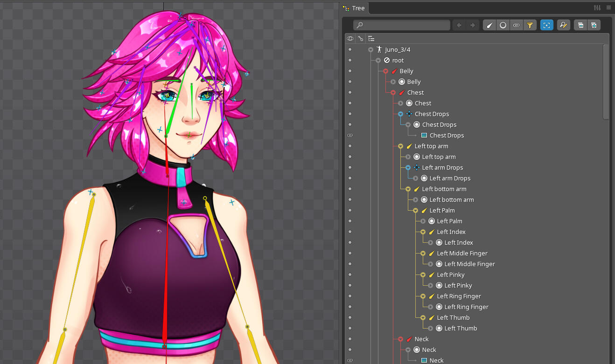Expand all tree nodes with plus icon
Screen dimensions: 615x364
594,25
